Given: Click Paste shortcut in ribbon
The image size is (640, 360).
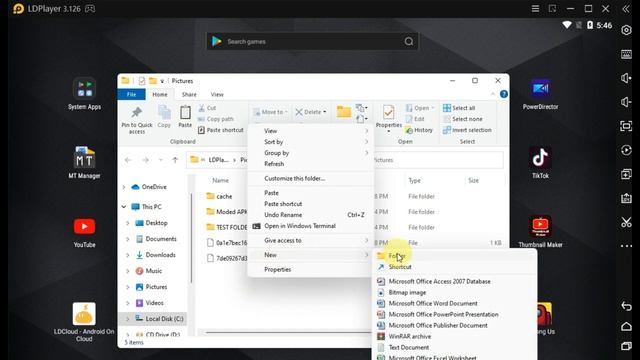Looking at the screenshot, I should pyautogui.click(x=220, y=130).
